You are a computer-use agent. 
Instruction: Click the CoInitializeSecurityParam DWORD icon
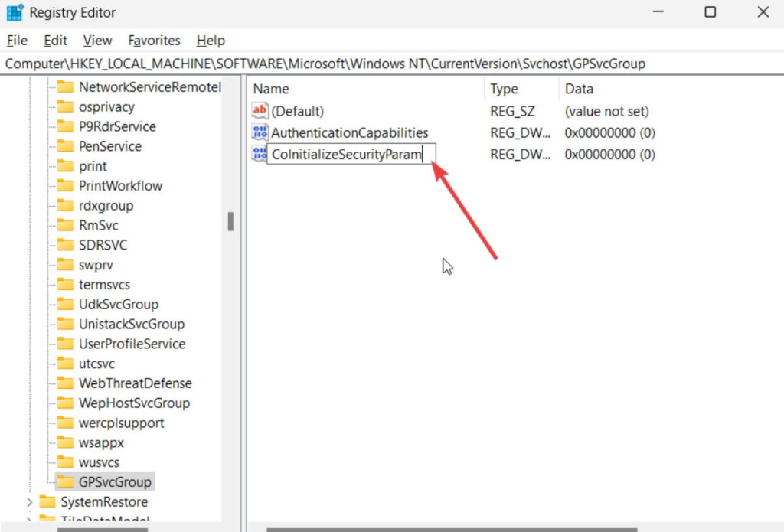coord(260,154)
